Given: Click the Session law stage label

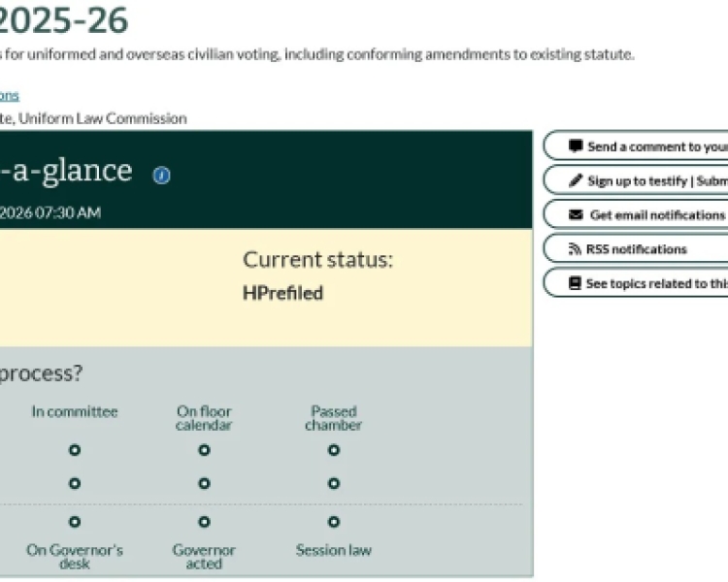Looking at the screenshot, I should pos(333,550).
